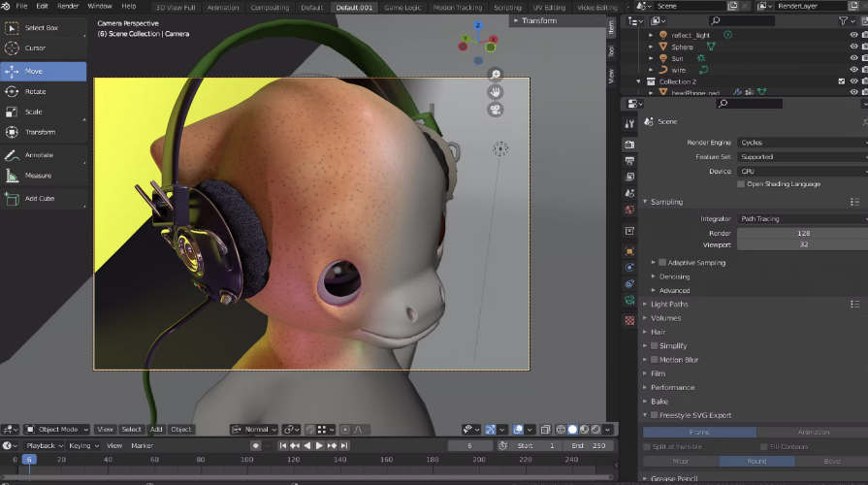
Task: Open the Playback menu in timeline
Action: (x=45, y=445)
